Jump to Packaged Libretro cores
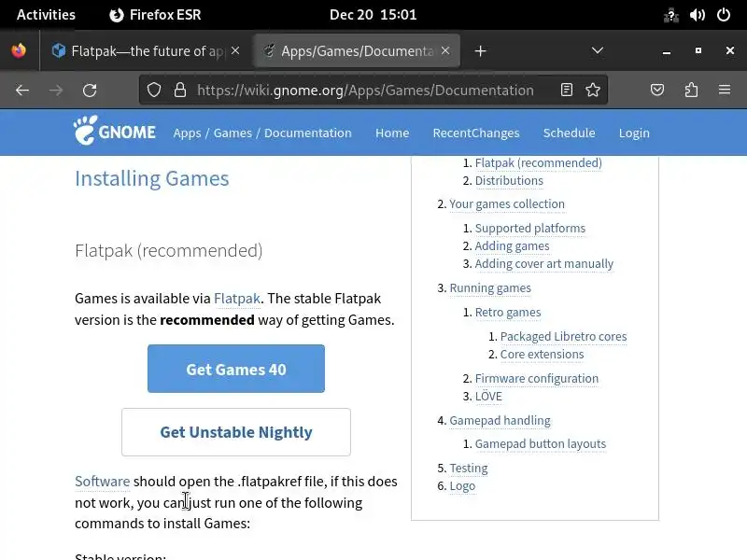 click(x=564, y=337)
